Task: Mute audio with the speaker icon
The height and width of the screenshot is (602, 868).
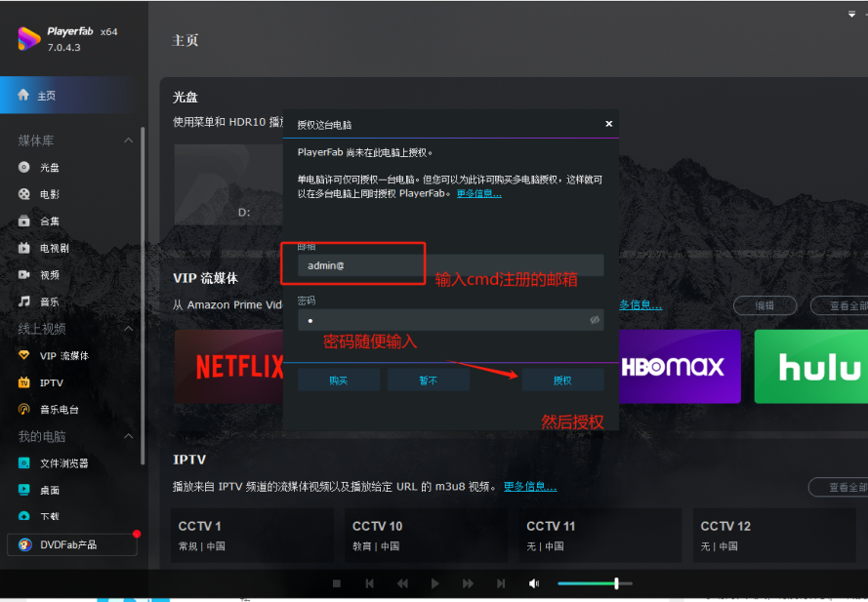Action: click(x=534, y=583)
